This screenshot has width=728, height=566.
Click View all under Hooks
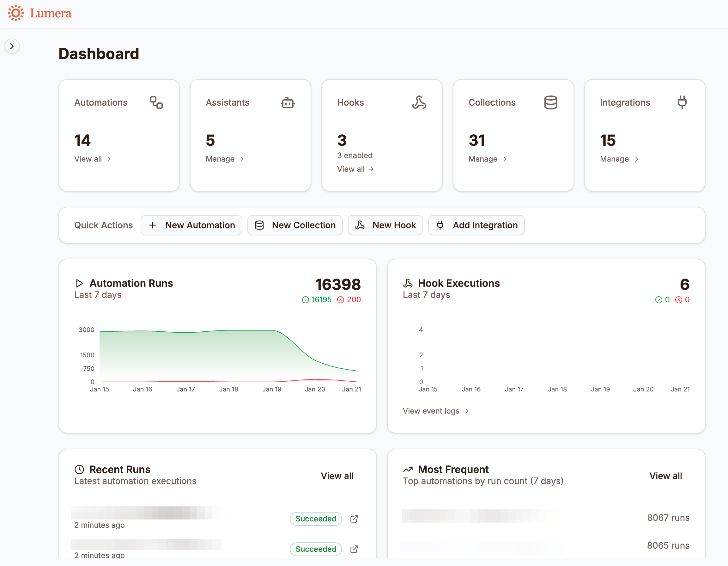[x=355, y=169]
